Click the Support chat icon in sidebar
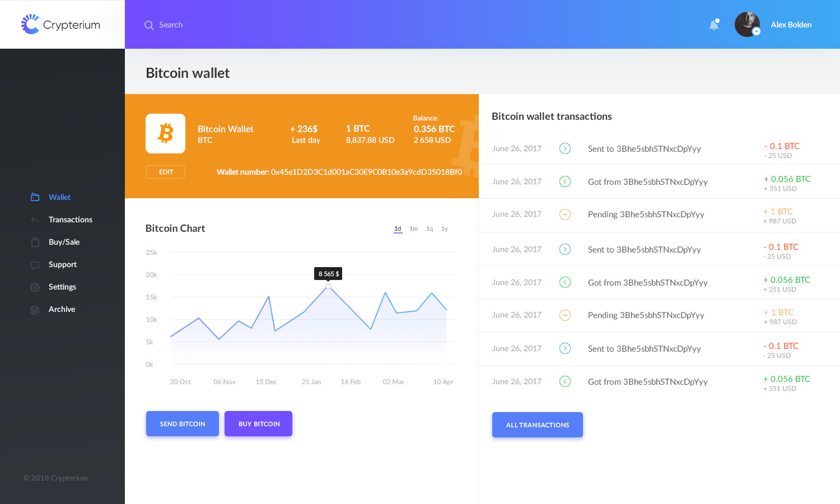Viewport: 840px width, 504px height. pyautogui.click(x=35, y=264)
